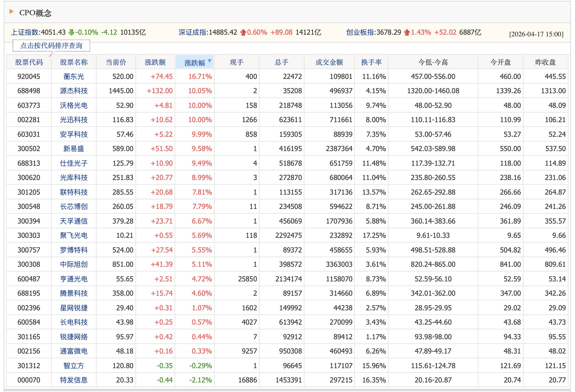Click the red up arrow for 深证成指

click(x=243, y=33)
